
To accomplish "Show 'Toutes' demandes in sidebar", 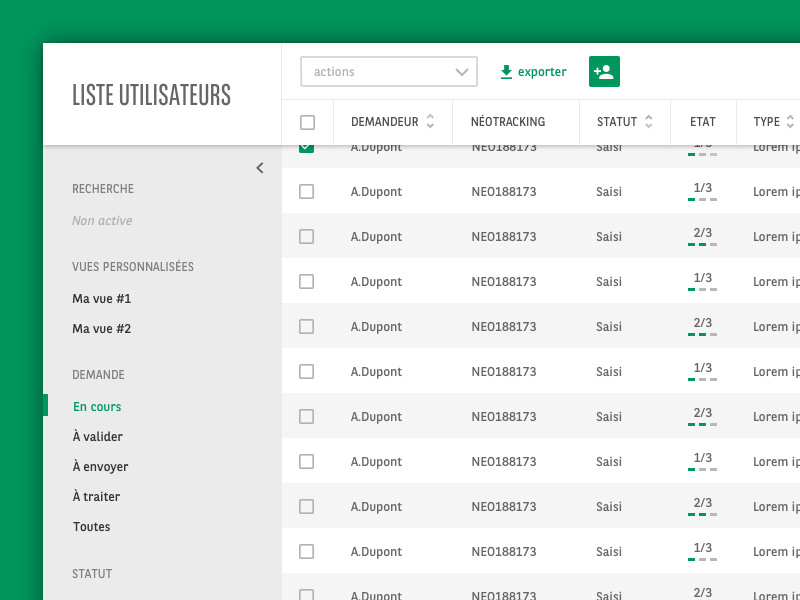I will [92, 527].
